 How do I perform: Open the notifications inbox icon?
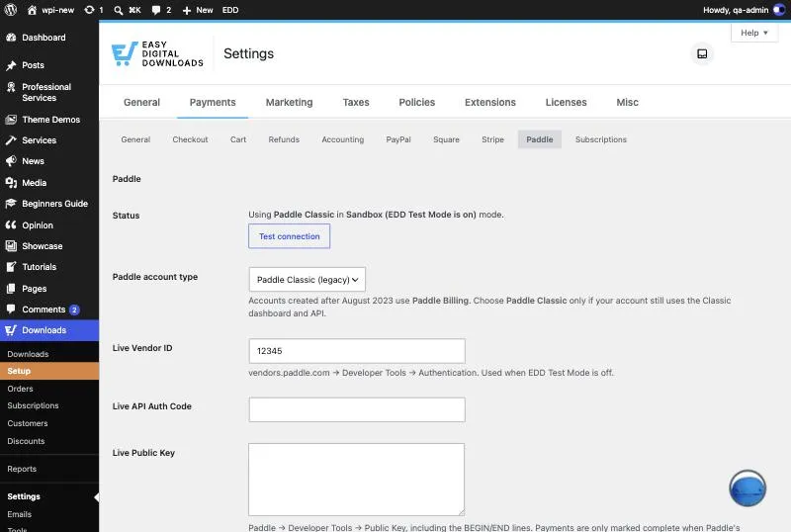pos(702,53)
